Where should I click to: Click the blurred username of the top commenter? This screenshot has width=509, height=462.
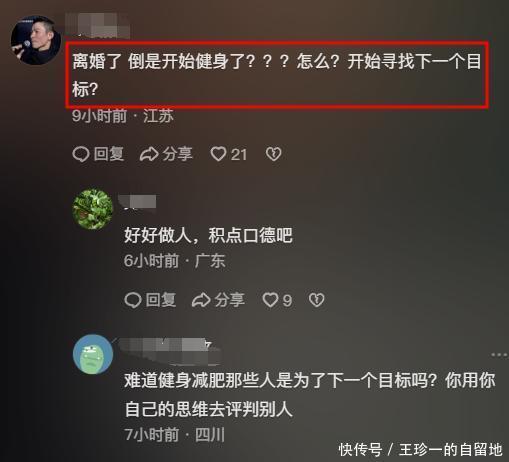[x=97, y=26]
